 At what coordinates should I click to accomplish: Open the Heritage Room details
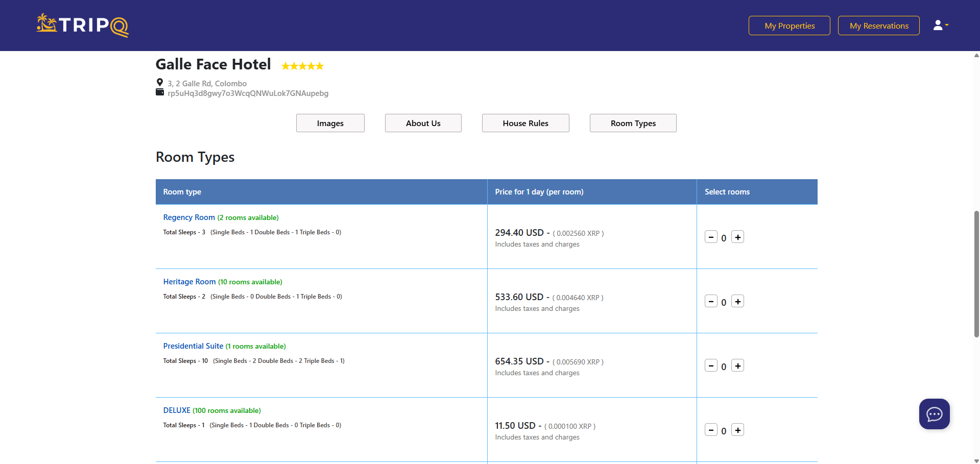pos(189,281)
